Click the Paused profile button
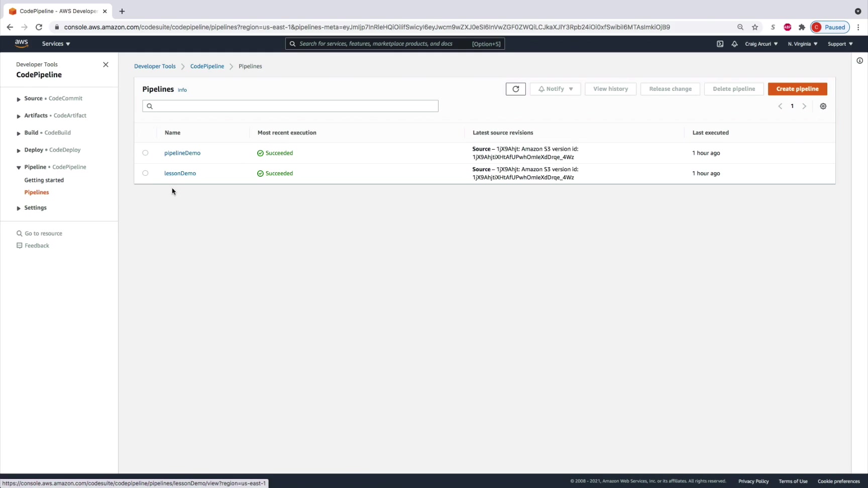Image resolution: width=868 pixels, height=488 pixels. tap(830, 27)
